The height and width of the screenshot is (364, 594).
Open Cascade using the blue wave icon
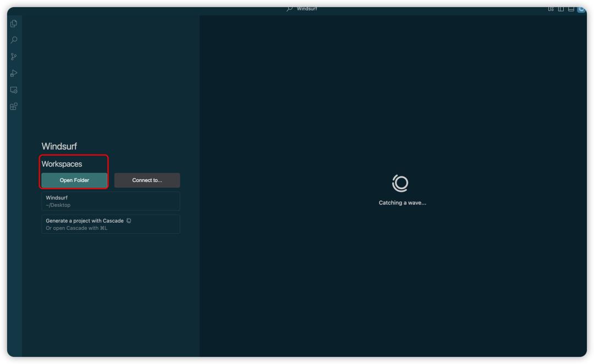(581, 8)
